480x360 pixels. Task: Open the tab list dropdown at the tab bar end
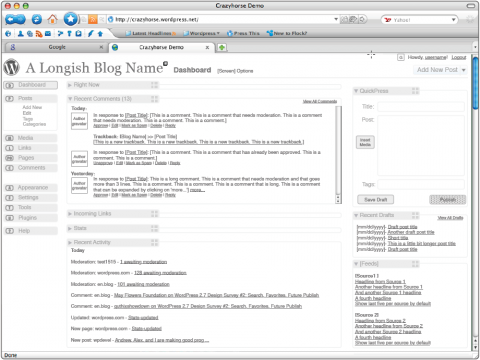[475, 47]
